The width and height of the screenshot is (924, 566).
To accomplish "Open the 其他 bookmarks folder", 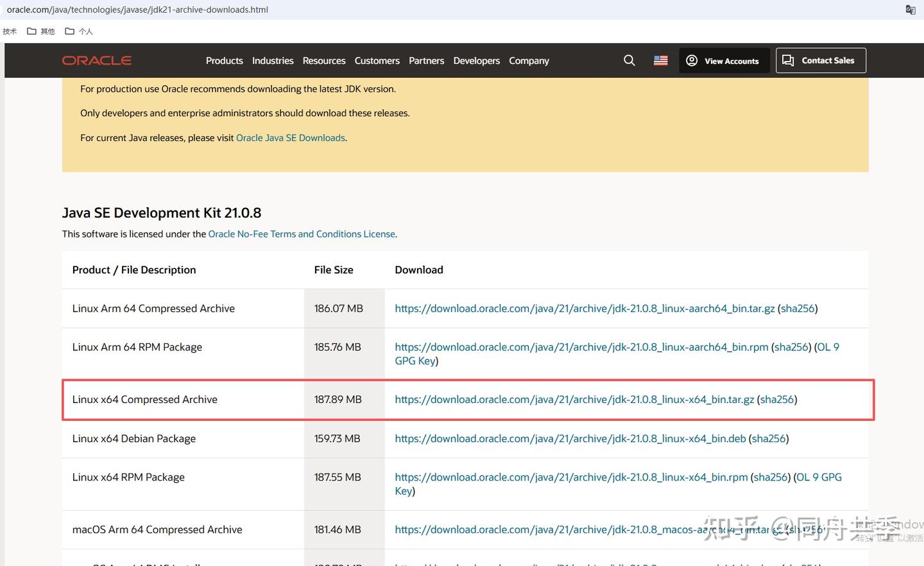I will (41, 31).
